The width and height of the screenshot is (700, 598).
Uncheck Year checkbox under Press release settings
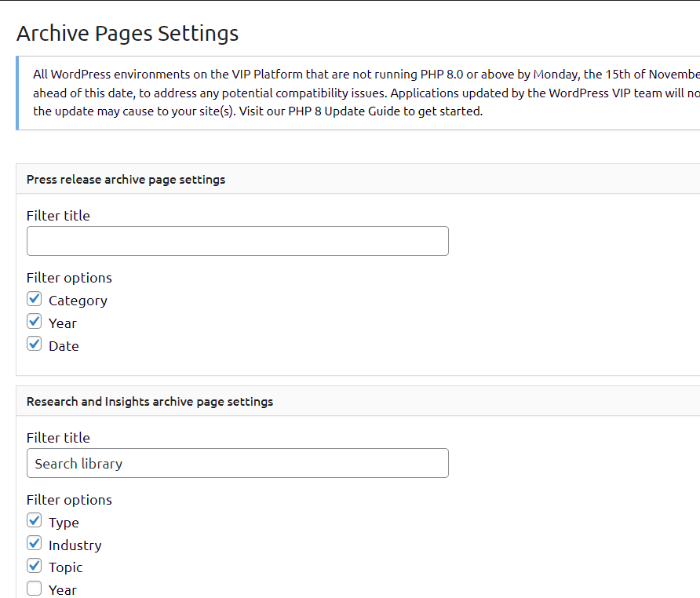coord(34,322)
